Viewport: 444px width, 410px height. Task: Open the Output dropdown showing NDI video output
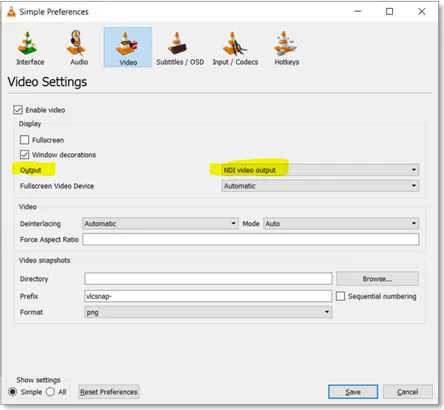(x=320, y=170)
